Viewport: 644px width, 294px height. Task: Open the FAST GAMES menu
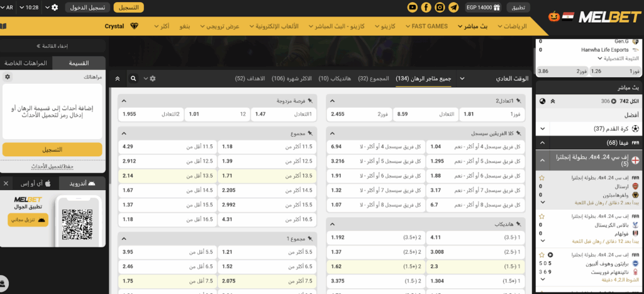[x=426, y=26]
